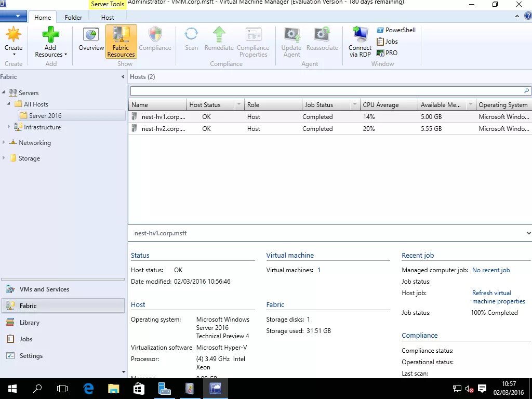Open the Jobs workspace in navigation pane

63,339
